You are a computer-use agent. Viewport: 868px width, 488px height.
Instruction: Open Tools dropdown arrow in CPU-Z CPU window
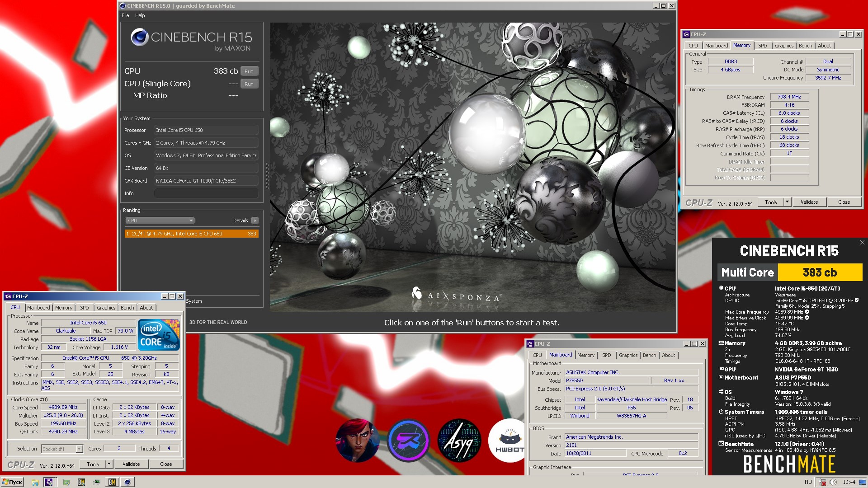point(109,464)
